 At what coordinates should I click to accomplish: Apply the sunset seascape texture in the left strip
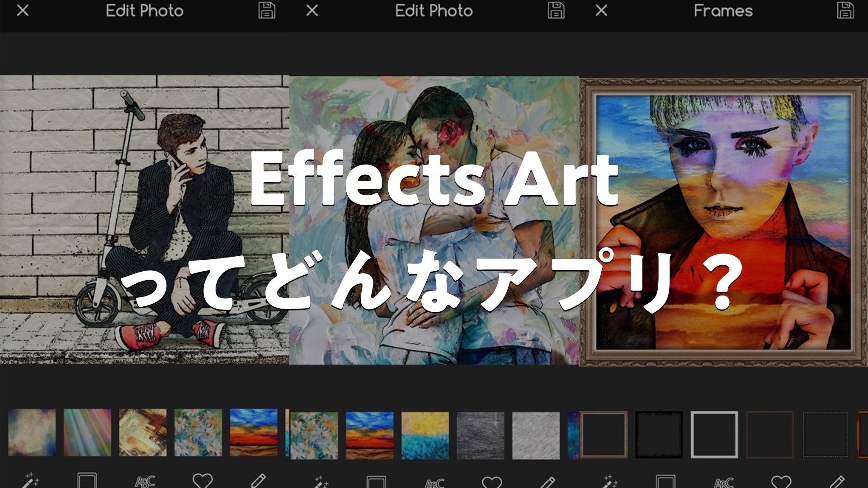[x=253, y=432]
